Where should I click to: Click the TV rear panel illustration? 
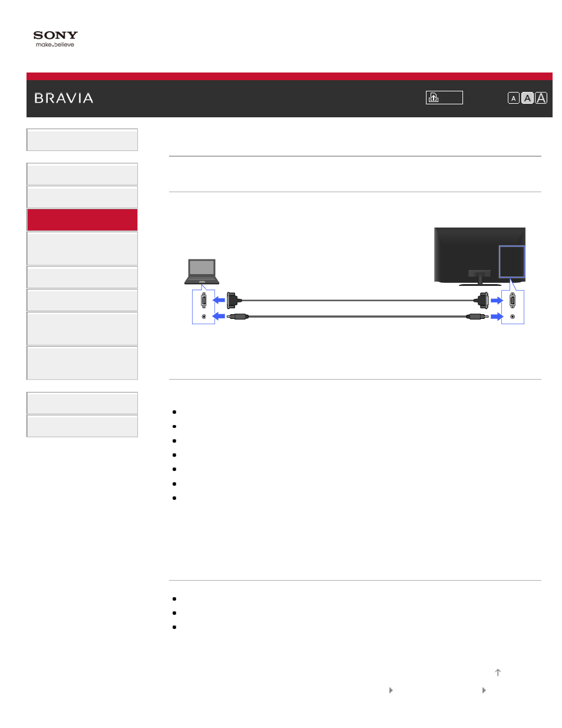point(480,256)
